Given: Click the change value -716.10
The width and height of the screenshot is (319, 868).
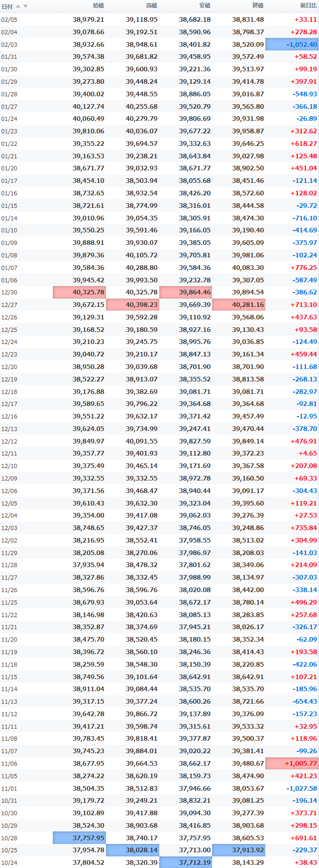Looking at the screenshot, I should pos(305,218).
